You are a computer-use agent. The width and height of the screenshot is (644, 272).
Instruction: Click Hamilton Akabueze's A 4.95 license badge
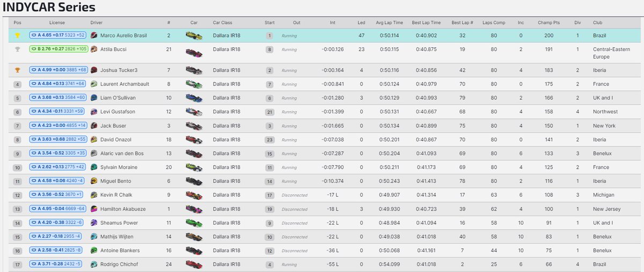point(58,209)
